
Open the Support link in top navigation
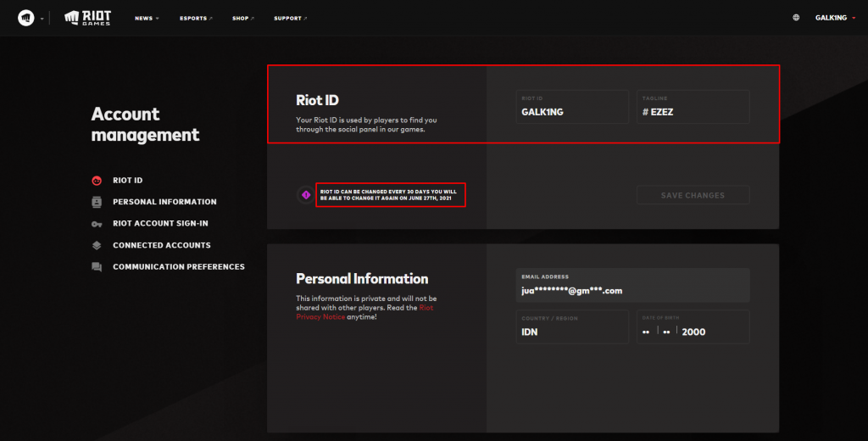pos(290,18)
